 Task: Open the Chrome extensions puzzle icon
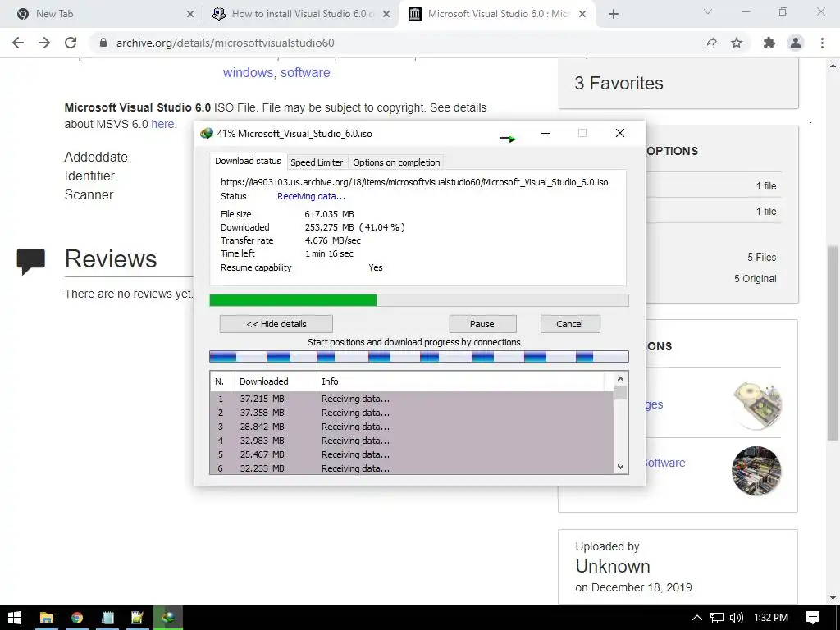pyautogui.click(x=769, y=43)
